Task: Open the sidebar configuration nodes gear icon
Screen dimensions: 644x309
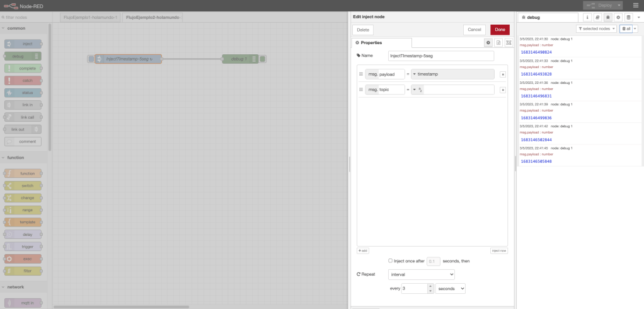Action: click(x=618, y=18)
